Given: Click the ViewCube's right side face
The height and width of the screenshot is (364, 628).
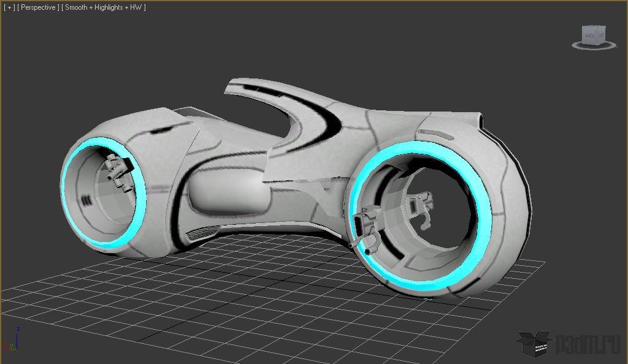Looking at the screenshot, I should pyautogui.click(x=603, y=35).
